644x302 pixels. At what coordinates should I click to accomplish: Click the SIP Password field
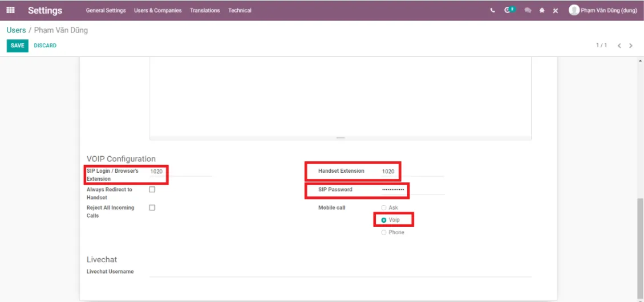pos(413,190)
